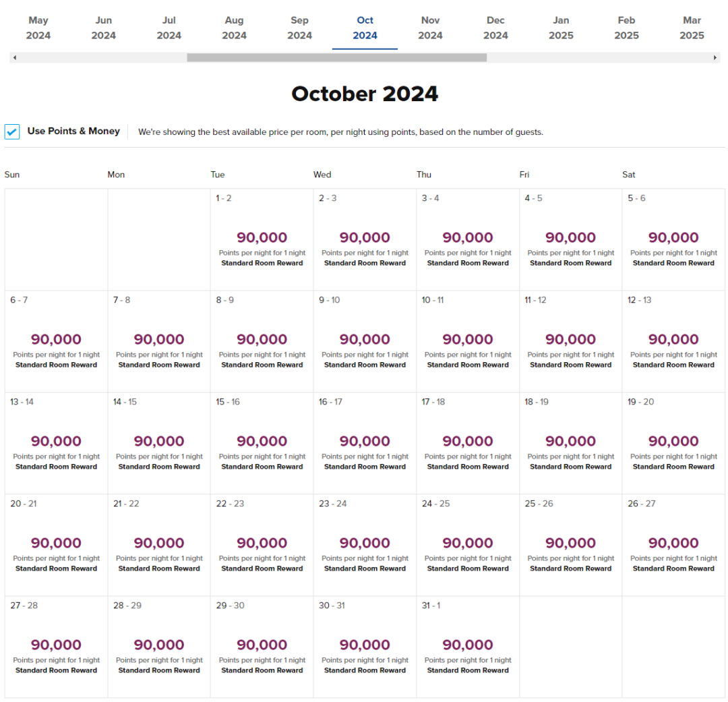Choose the 12 - 13 date cell
The height and width of the screenshot is (702, 728).
tap(673, 341)
